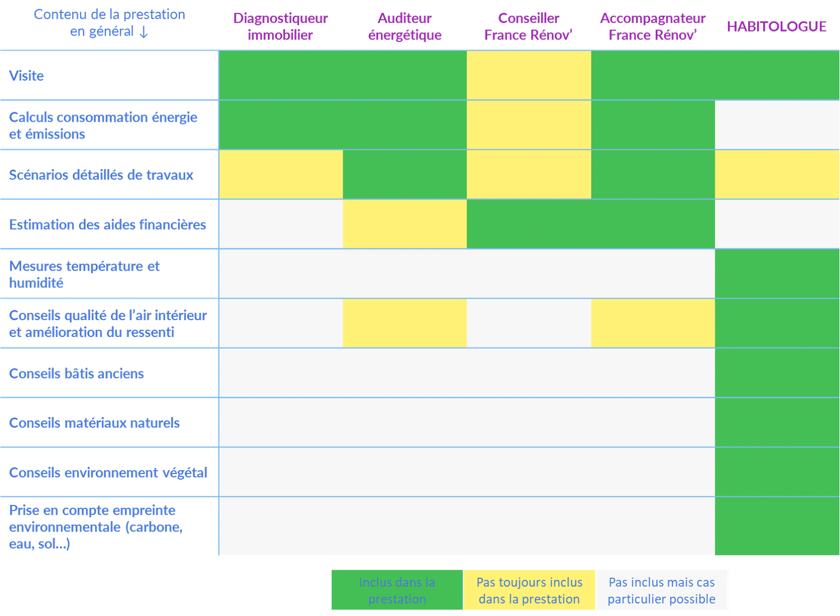Click 'Conseils bâtis anciens' row label

pyautogui.click(x=76, y=373)
